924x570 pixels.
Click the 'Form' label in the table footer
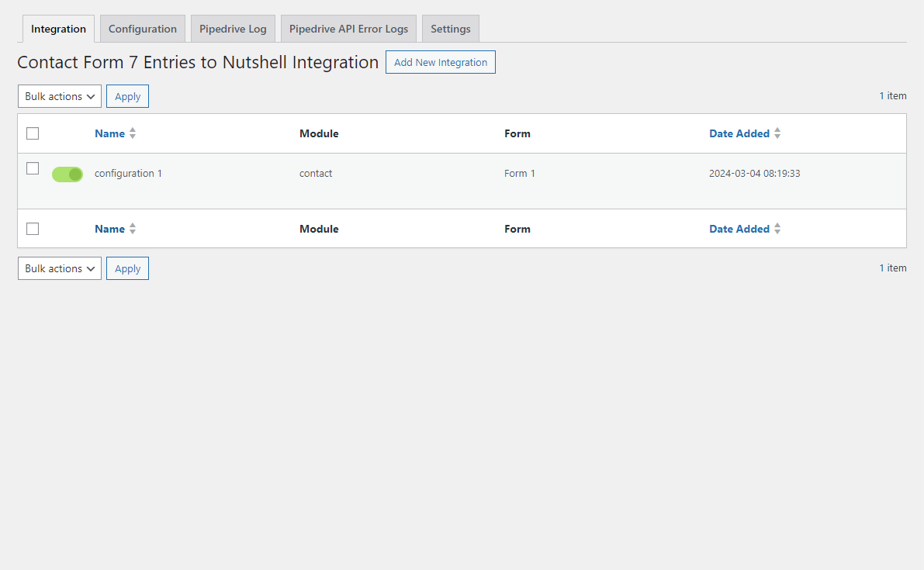click(517, 229)
